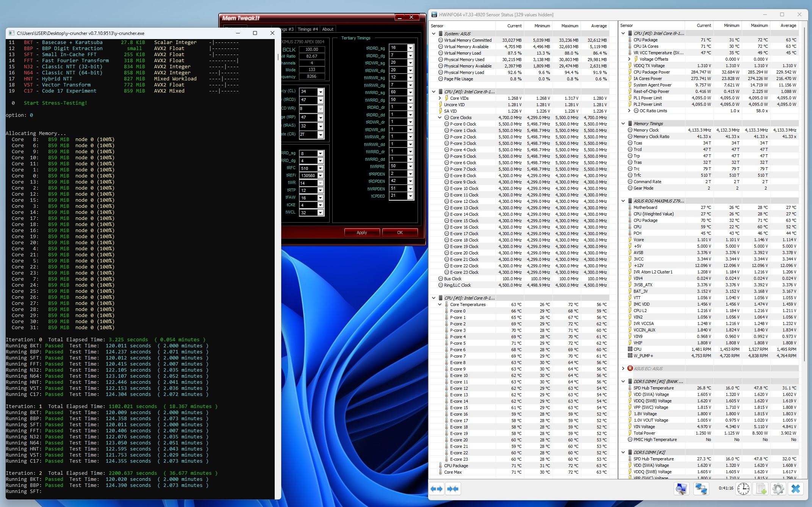Click the frequency 8266 field
The height and width of the screenshot is (507, 812).
[x=312, y=76]
